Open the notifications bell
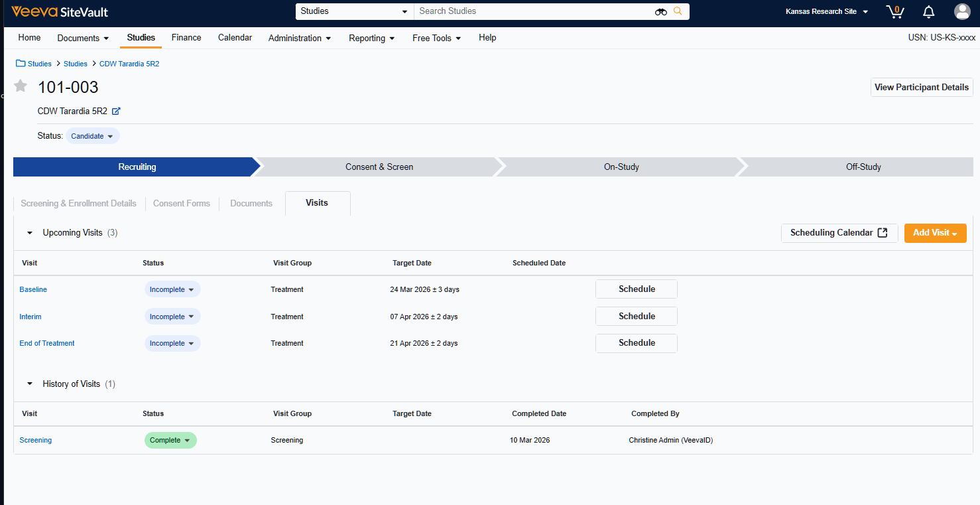 click(x=929, y=11)
